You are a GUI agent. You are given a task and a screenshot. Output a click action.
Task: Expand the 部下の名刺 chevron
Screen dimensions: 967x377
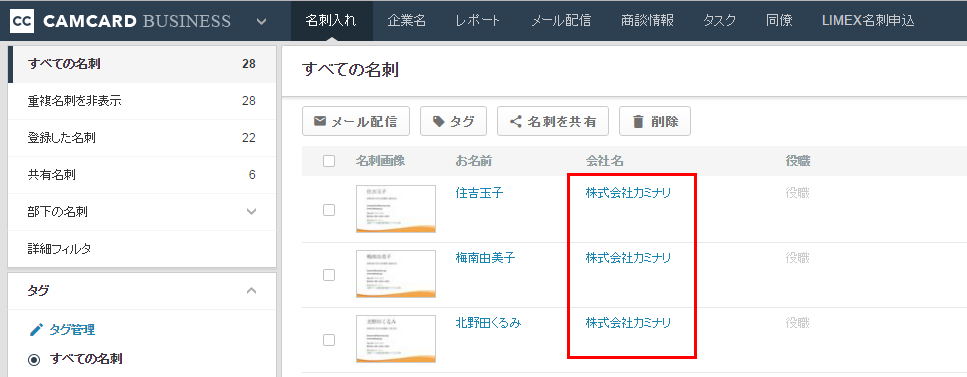[x=251, y=212]
